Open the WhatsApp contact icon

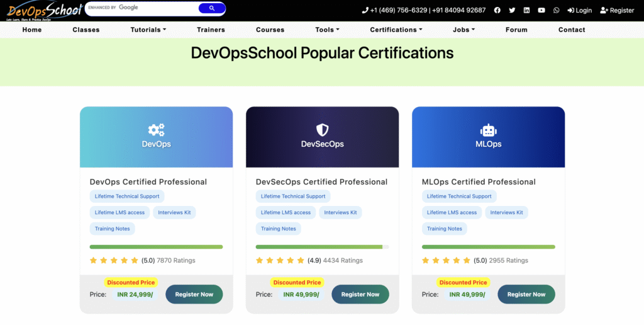pyautogui.click(x=556, y=10)
